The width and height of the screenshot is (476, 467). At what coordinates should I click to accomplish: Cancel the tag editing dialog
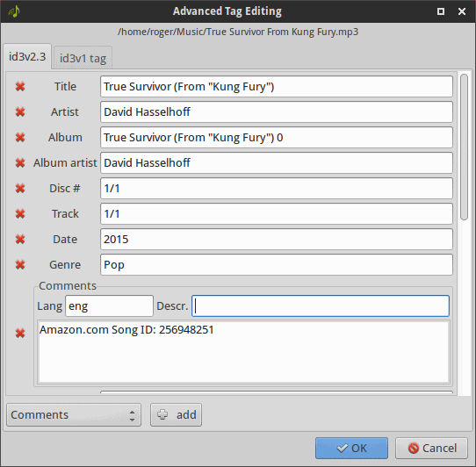pos(431,449)
